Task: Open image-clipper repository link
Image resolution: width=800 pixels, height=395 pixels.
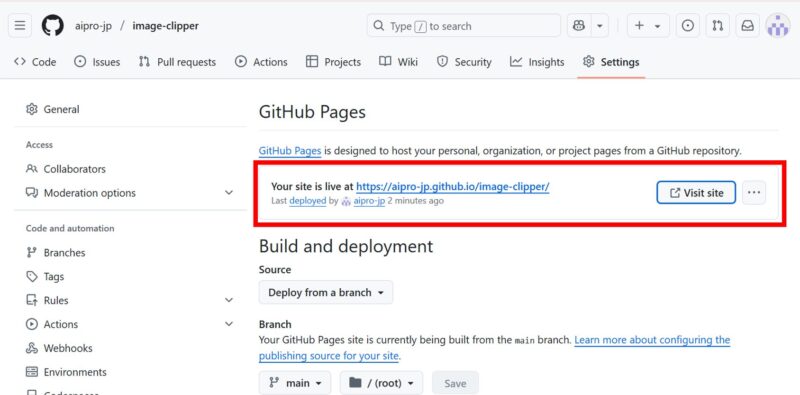Action: [165, 26]
